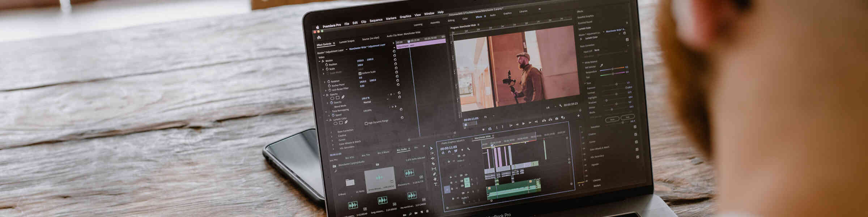Image resolution: width=868 pixels, height=217 pixels.
Task: Switch to the Color workspace tab
Action: coord(465,19)
